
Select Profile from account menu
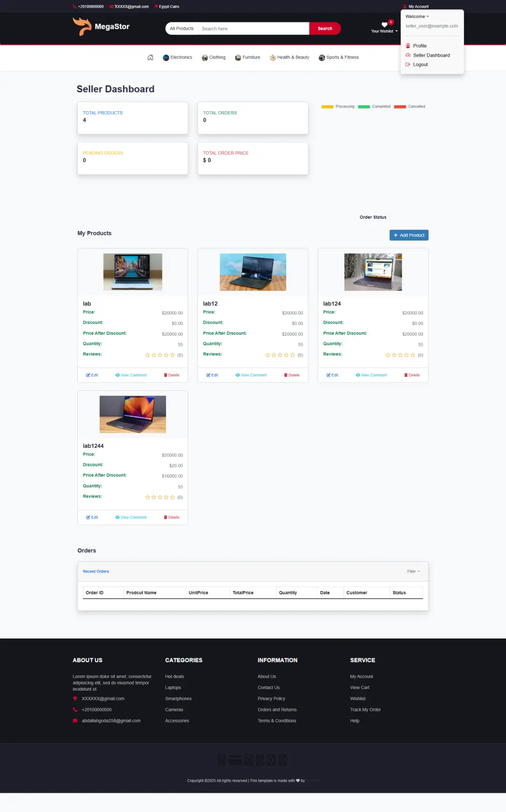coord(420,46)
